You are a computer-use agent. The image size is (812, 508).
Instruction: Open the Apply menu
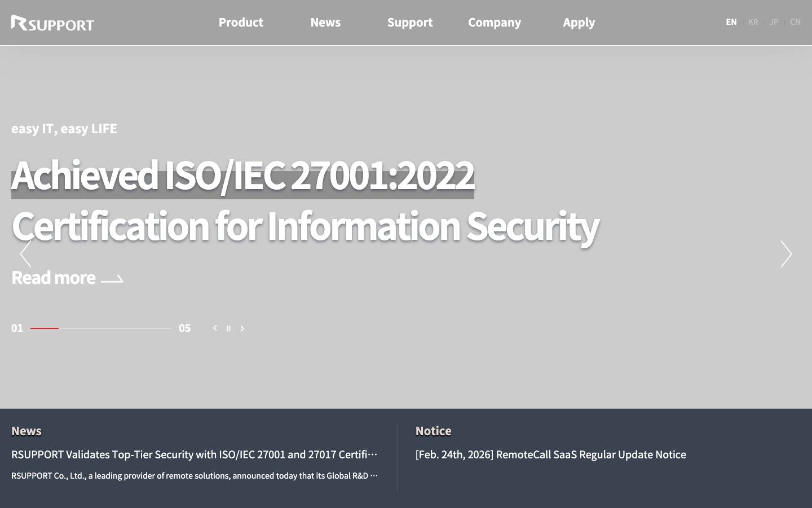click(579, 23)
